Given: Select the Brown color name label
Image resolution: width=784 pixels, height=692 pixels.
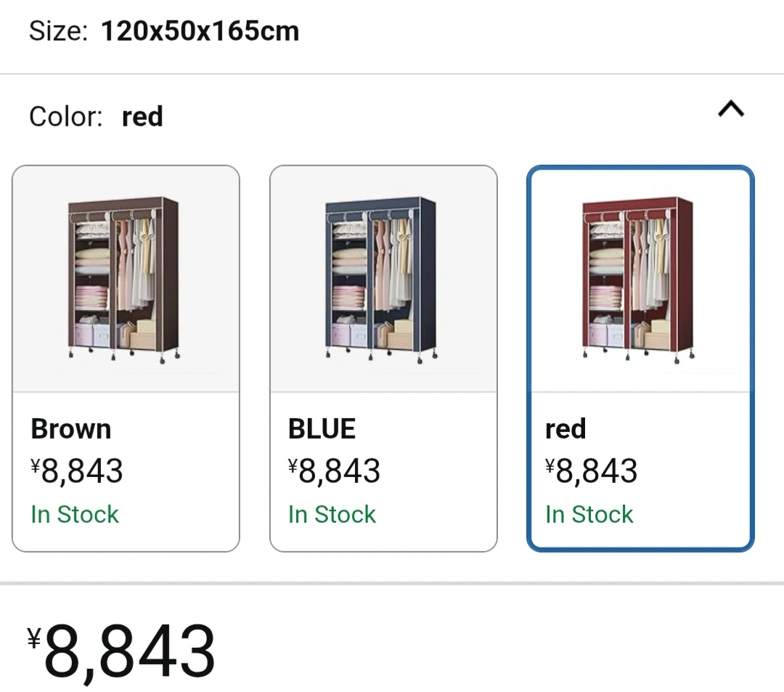Looking at the screenshot, I should pos(71,429).
